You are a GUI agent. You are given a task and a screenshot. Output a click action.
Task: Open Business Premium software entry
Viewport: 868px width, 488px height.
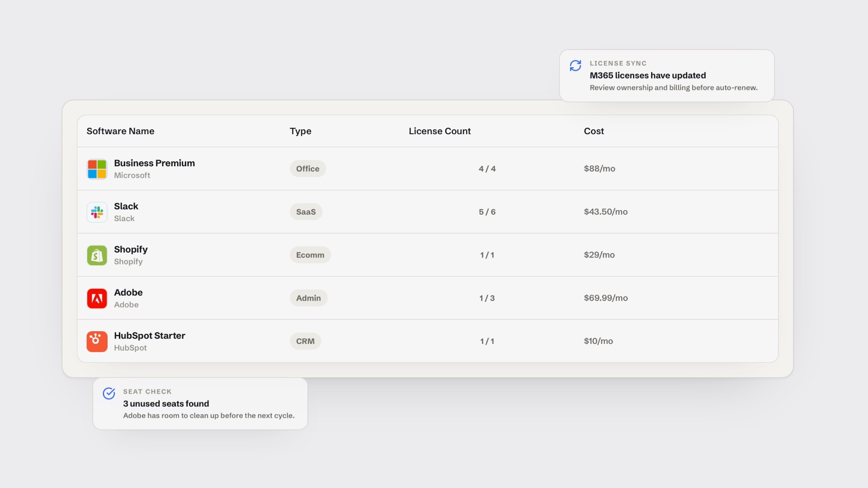pos(154,163)
